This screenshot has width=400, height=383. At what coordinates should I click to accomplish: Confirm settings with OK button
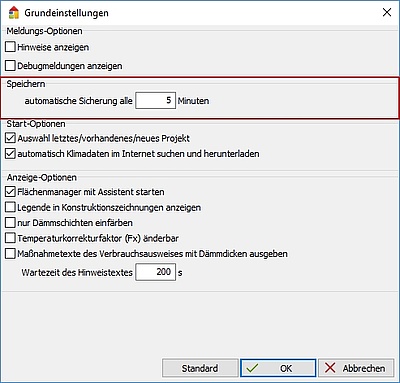coord(278,368)
